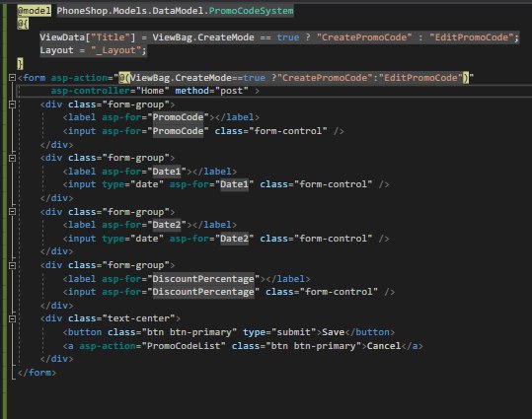
Task: Collapse the Date1 form-group div outlining toggle
Action: [12, 158]
